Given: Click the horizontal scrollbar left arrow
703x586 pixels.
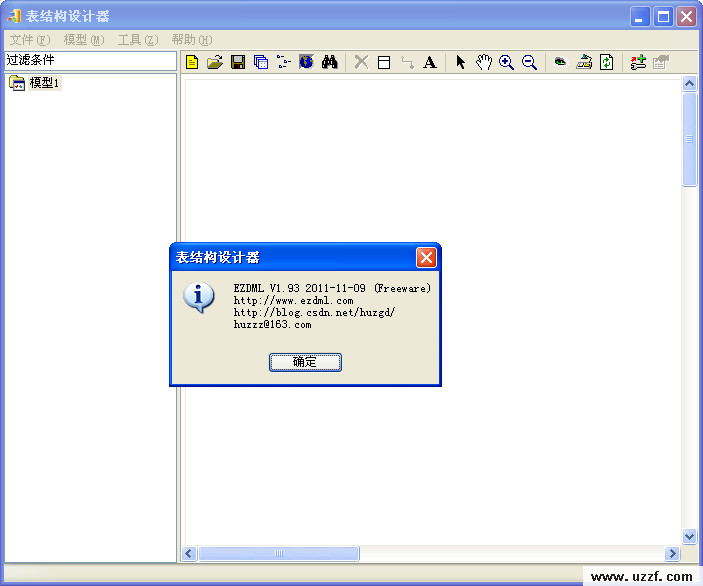Looking at the screenshot, I should [x=189, y=554].
